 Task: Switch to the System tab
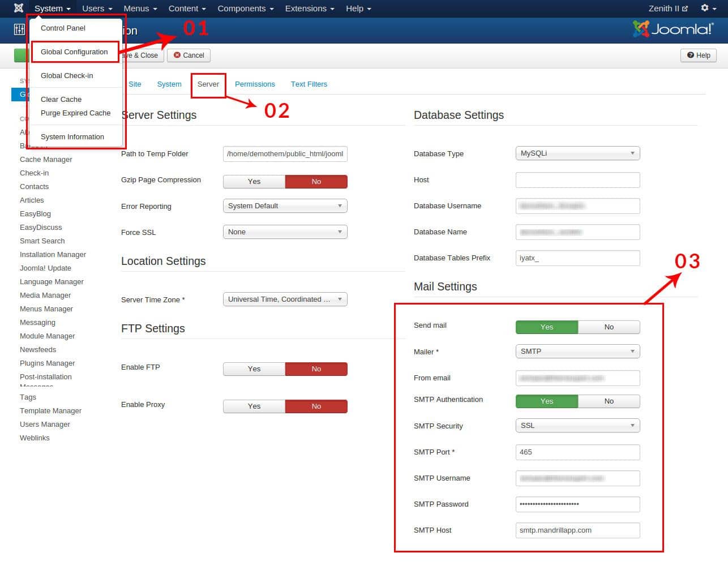click(169, 84)
